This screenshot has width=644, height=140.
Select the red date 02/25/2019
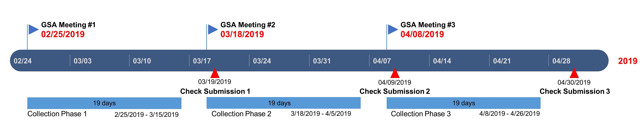click(63, 34)
